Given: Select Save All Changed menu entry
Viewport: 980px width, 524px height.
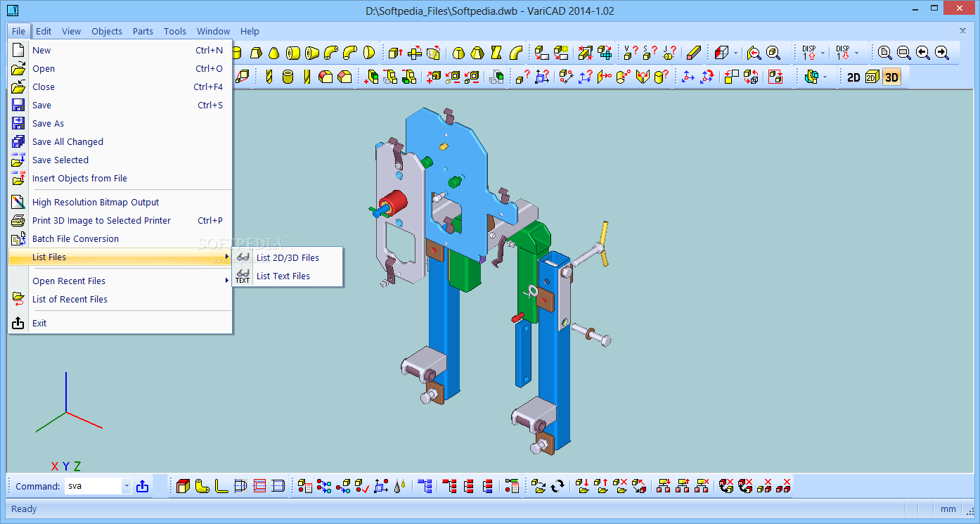Looking at the screenshot, I should point(120,141).
